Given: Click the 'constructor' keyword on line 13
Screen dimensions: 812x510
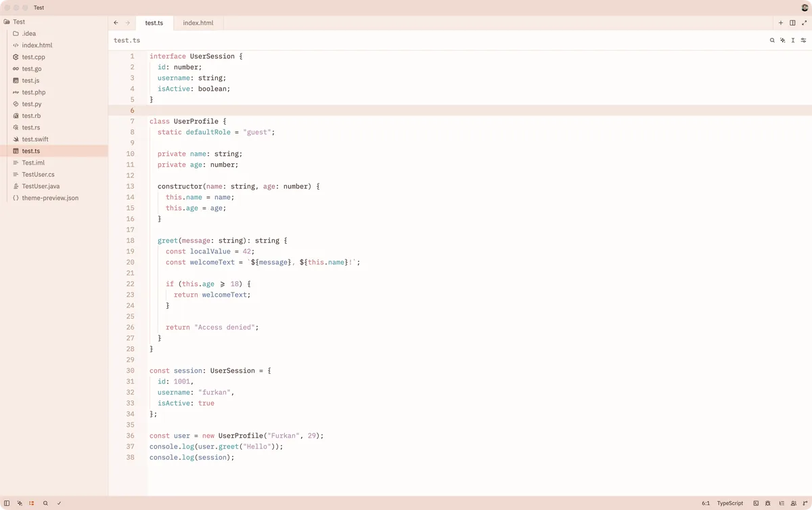Looking at the screenshot, I should click(x=180, y=186).
